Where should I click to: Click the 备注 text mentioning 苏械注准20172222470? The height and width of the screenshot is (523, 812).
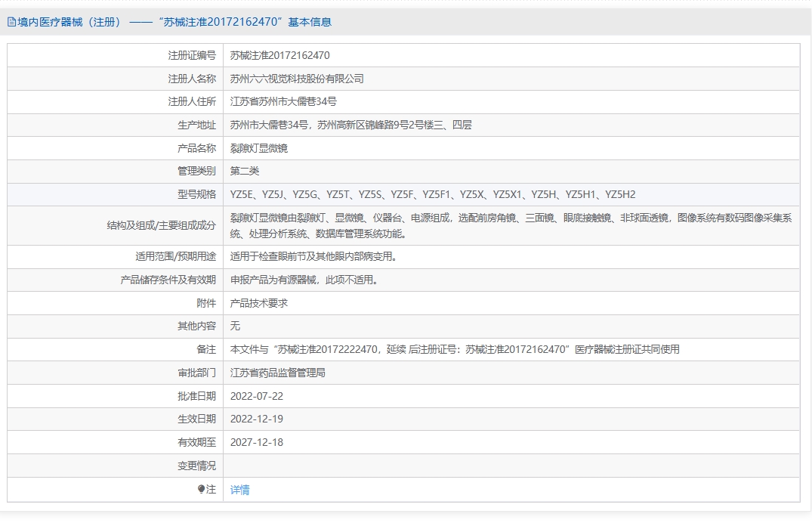tap(455, 349)
